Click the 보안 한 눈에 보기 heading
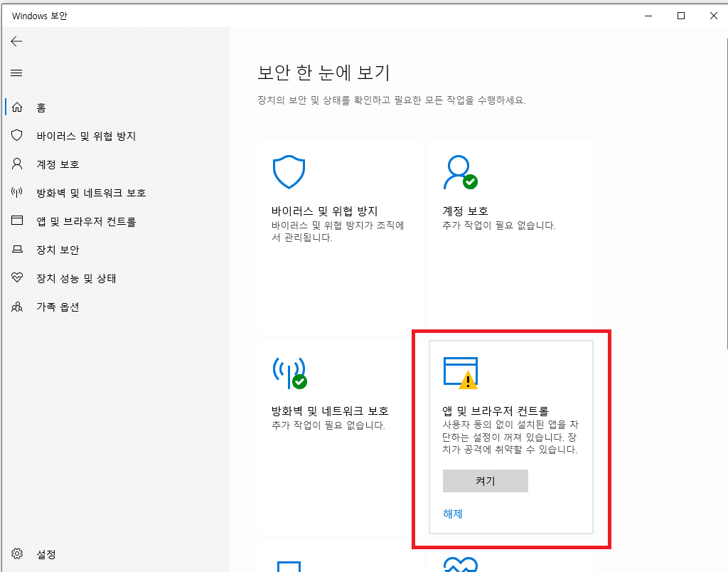Image resolution: width=728 pixels, height=572 pixels. [x=323, y=73]
